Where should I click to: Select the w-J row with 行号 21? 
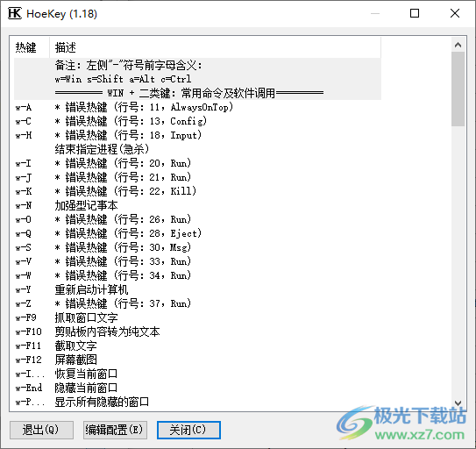tap(197, 177)
